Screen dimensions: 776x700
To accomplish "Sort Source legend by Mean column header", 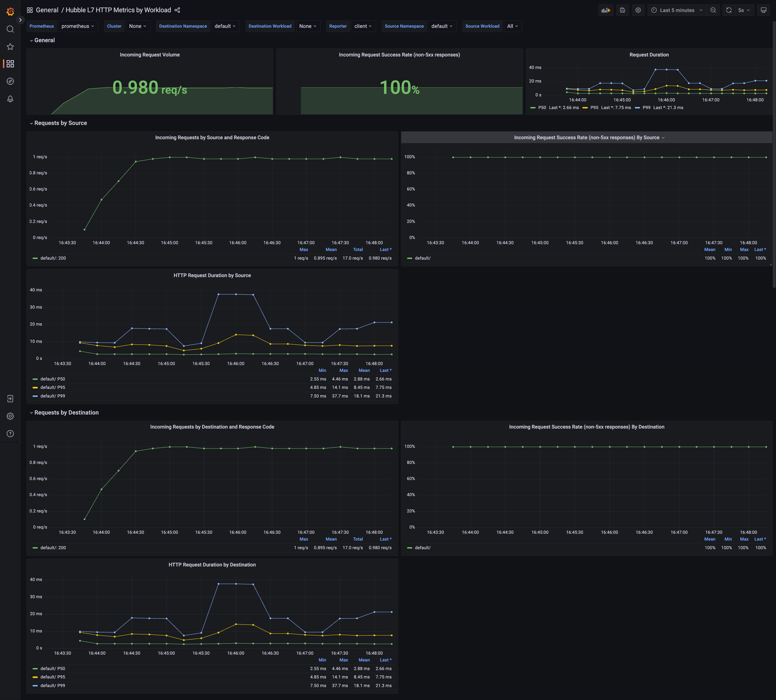I will [331, 250].
